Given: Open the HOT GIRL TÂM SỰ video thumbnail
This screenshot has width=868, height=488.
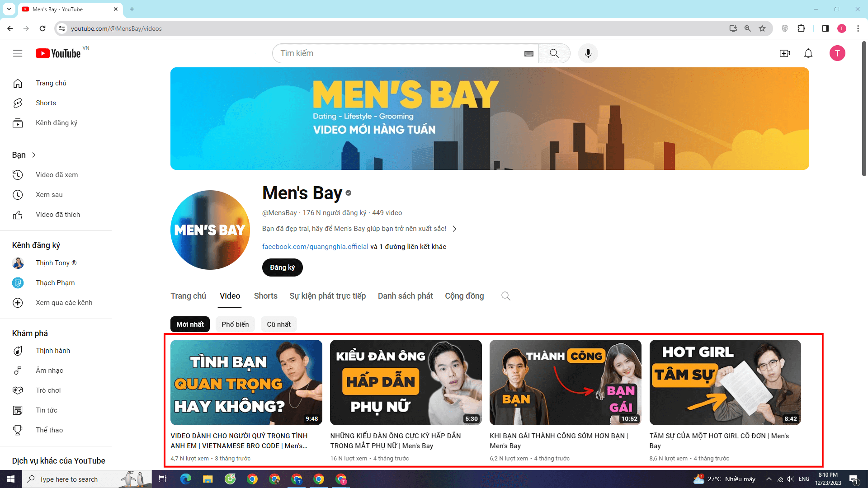Looking at the screenshot, I should 725,382.
